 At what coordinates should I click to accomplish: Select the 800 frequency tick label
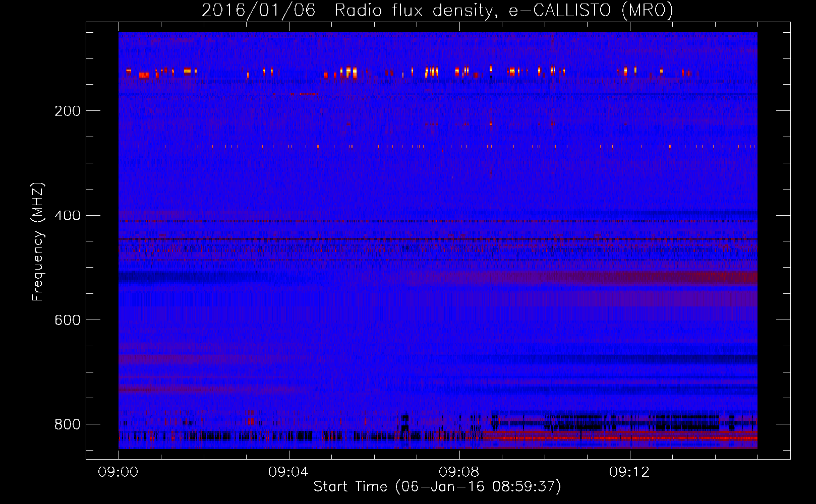[68, 424]
